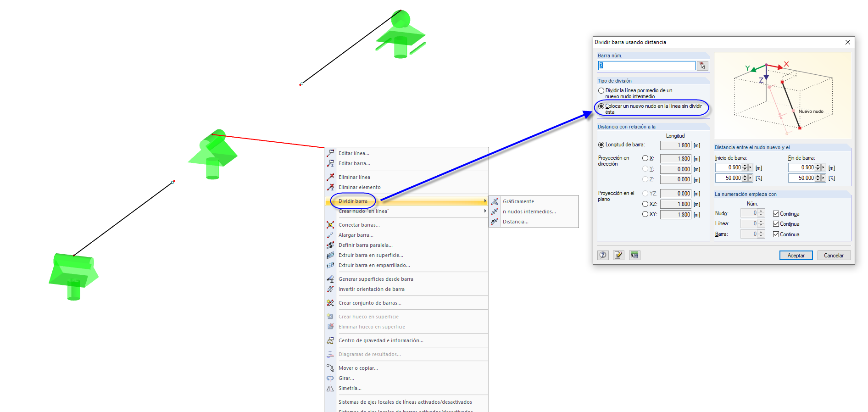
Task: Open dialog help with the question-mark icon
Action: pyautogui.click(x=603, y=255)
